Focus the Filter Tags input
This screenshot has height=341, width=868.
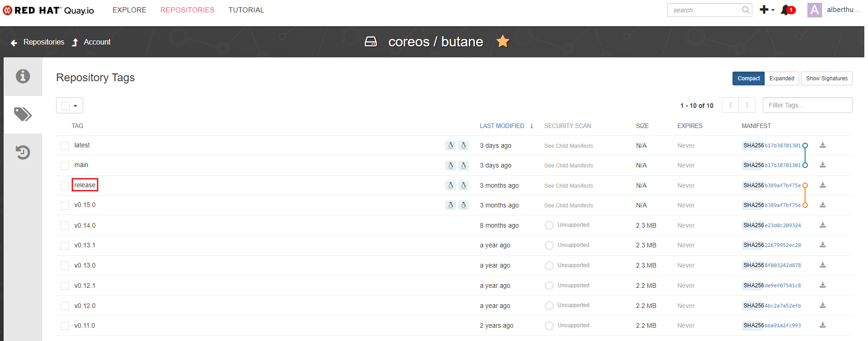(807, 105)
